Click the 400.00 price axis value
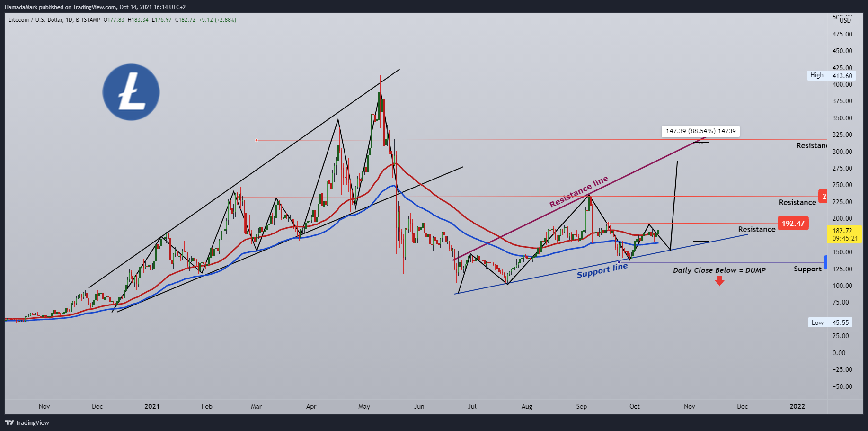Viewport: 868px width, 431px height. 842,84
